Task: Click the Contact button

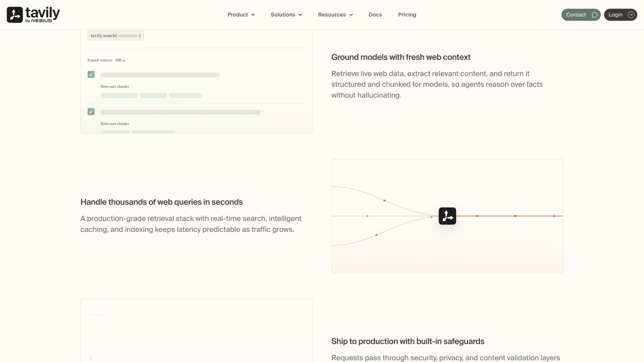Action: click(581, 15)
